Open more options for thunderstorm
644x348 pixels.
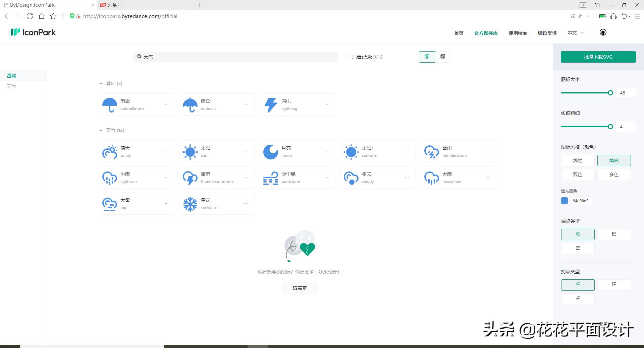click(x=487, y=151)
